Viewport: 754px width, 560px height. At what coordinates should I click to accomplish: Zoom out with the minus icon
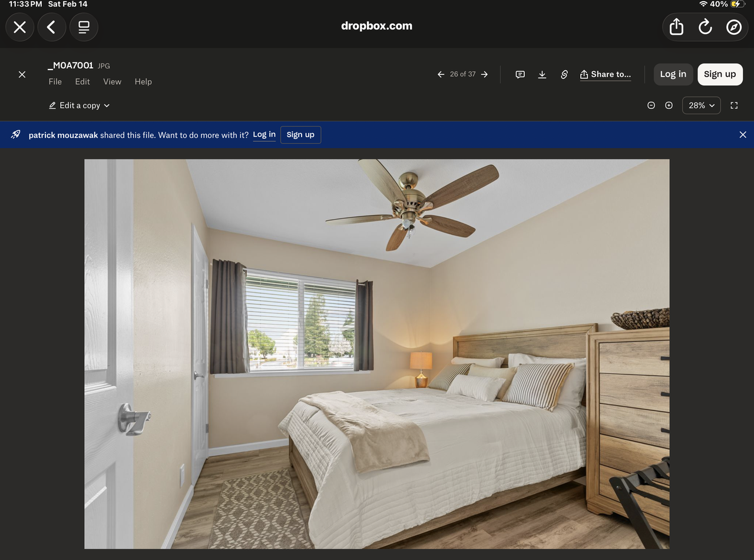coord(651,105)
